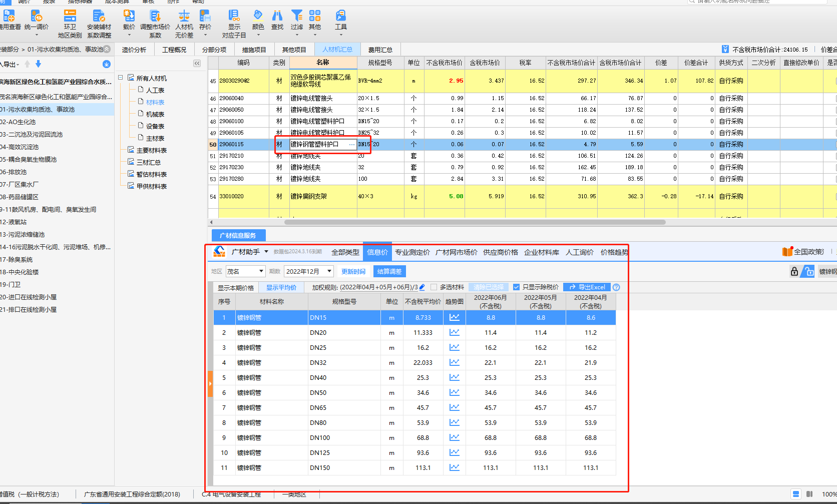
Task: Open 安装辅材系数调整 tool icon
Action: pos(99,16)
